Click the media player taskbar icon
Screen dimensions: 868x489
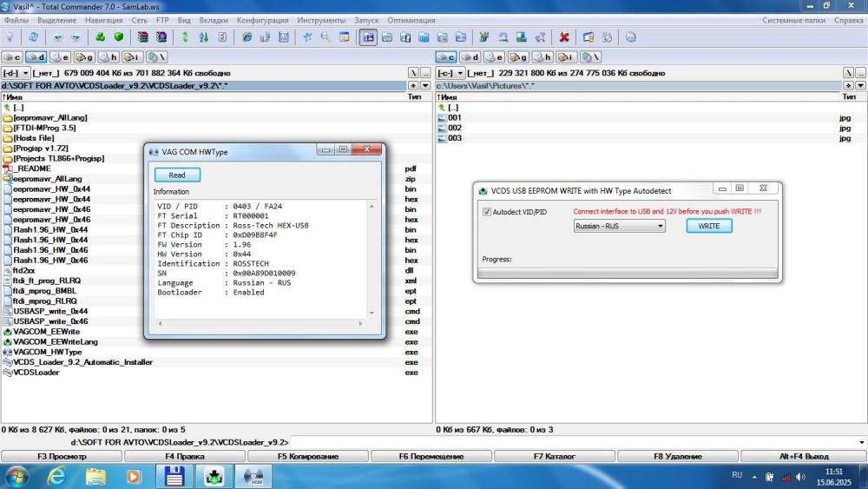coord(134,476)
